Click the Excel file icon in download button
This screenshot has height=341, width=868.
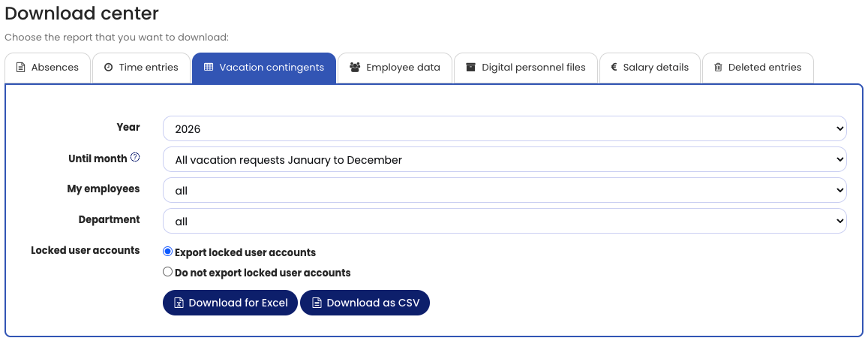179,303
